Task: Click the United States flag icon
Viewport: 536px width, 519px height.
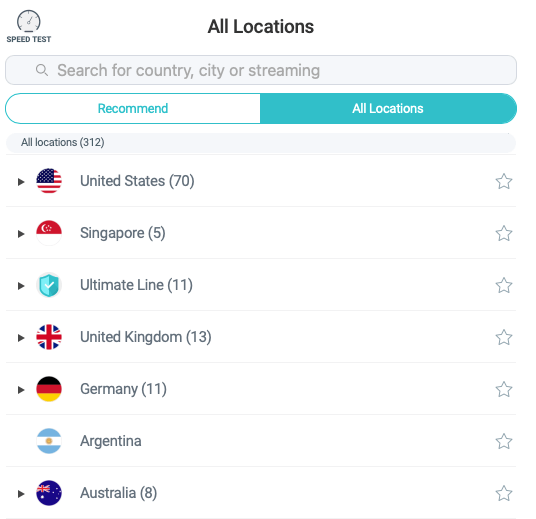Action: coord(49,181)
